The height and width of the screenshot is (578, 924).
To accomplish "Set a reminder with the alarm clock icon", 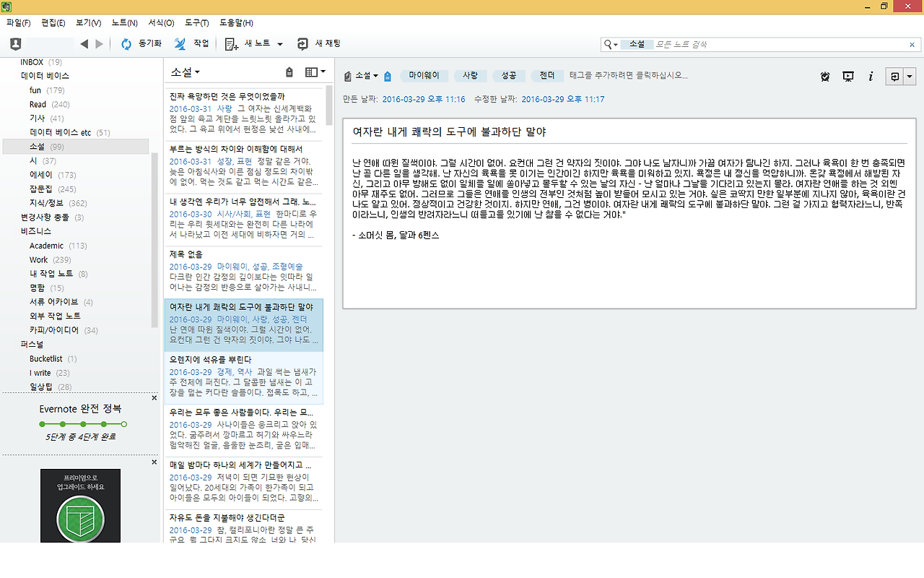I will coord(824,76).
